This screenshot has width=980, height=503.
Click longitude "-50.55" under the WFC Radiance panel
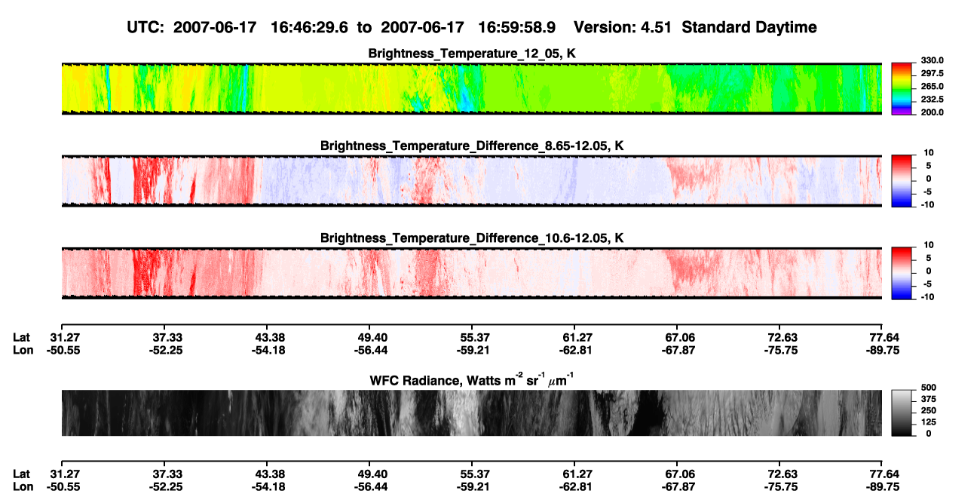[65, 486]
